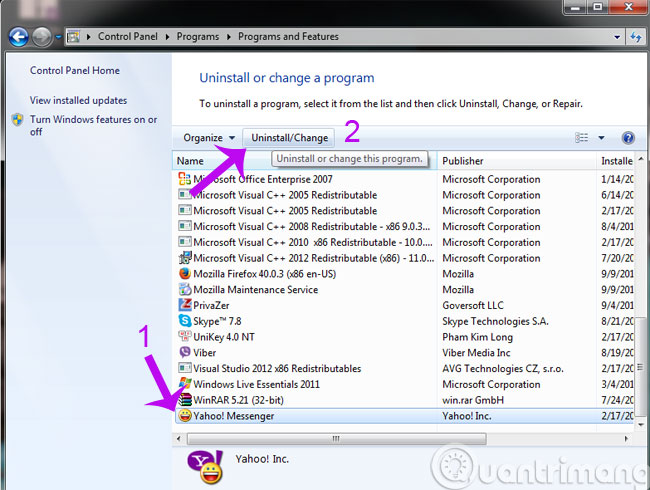Select Mozilla Maintenance Service entry
650x490 pixels.
pos(256,290)
